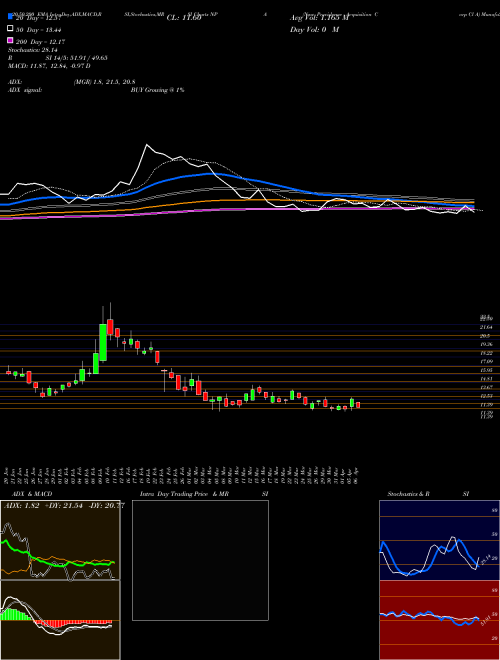
Task: Click the blue 20 Day EMA legend swatch
Action: tap(10, 17)
